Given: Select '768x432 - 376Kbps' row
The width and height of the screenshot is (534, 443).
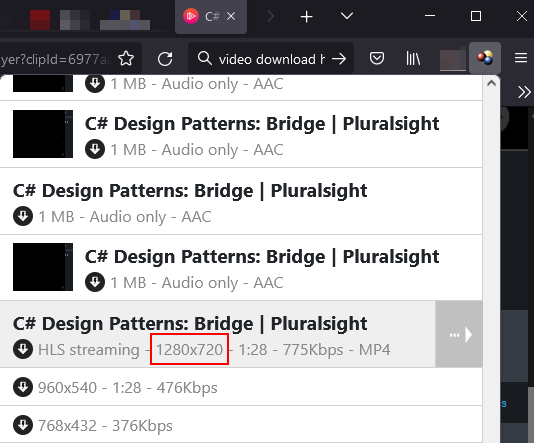Looking at the screenshot, I should coord(241,425).
